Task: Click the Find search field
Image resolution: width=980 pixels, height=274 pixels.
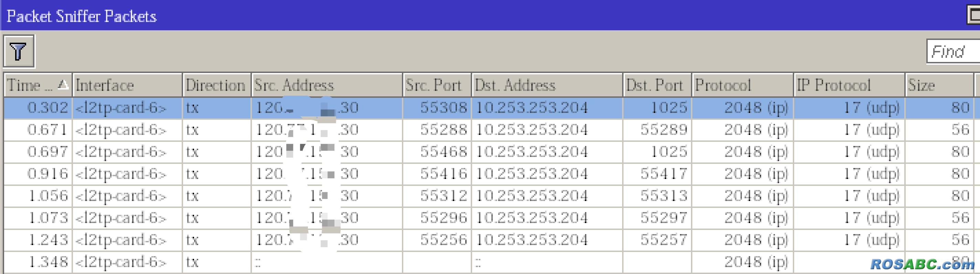Action: coord(954,51)
